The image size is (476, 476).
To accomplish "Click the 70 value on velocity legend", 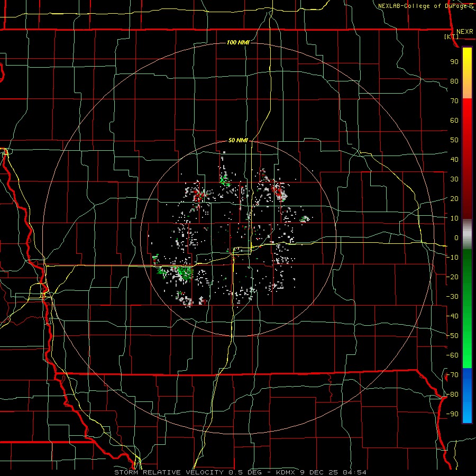I will click(x=454, y=101).
